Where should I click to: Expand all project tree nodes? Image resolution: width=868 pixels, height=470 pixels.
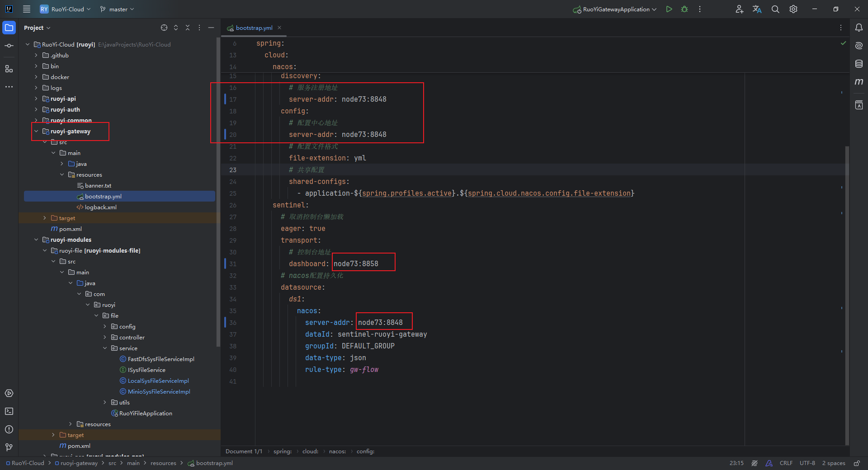coord(176,28)
